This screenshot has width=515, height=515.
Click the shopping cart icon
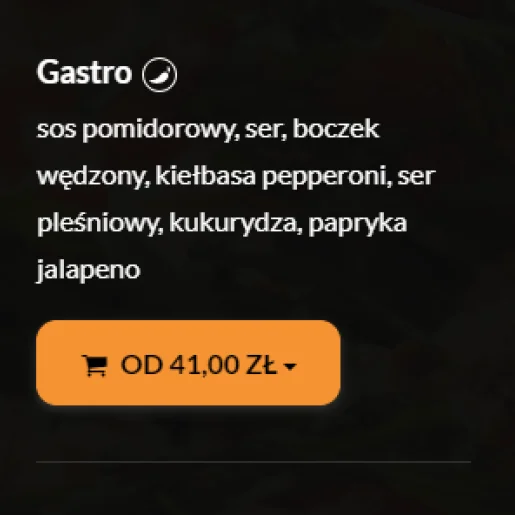pos(95,365)
